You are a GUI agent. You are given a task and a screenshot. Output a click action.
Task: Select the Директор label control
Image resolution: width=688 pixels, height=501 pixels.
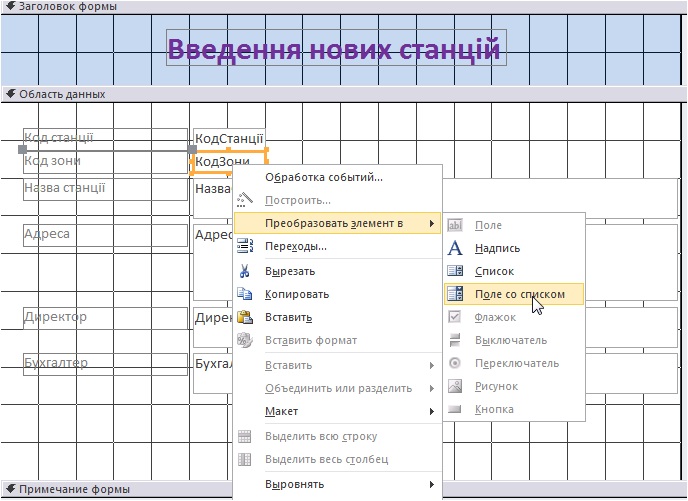[105, 318]
